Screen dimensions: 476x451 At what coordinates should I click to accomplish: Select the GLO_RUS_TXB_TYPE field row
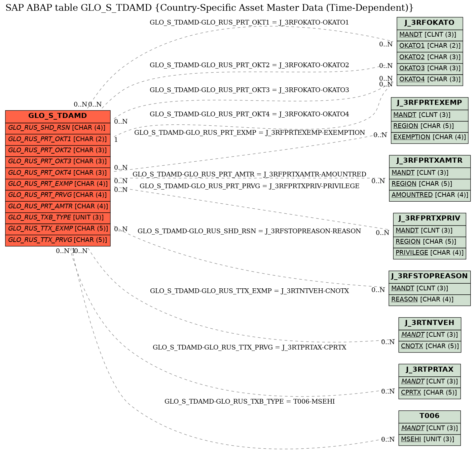coord(58,218)
